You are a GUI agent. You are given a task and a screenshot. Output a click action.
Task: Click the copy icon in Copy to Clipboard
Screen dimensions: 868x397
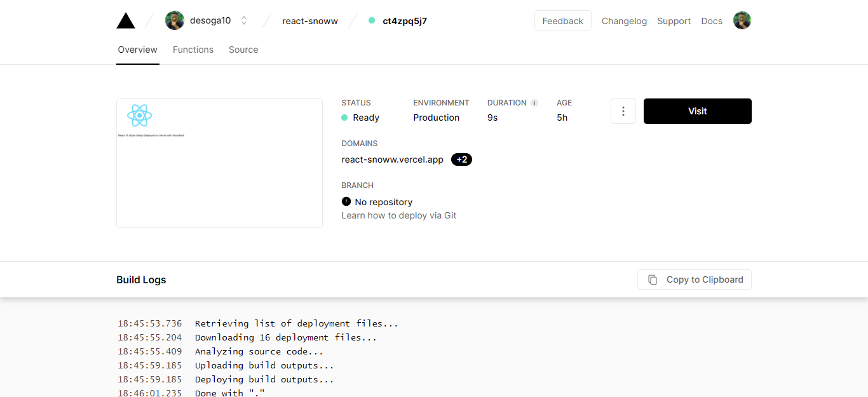pyautogui.click(x=653, y=279)
